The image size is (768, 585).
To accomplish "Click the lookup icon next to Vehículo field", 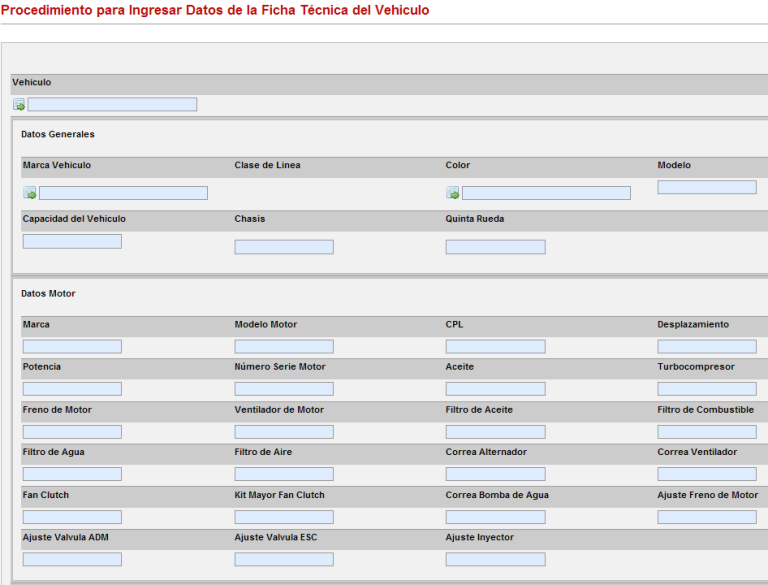I will pyautogui.click(x=19, y=104).
